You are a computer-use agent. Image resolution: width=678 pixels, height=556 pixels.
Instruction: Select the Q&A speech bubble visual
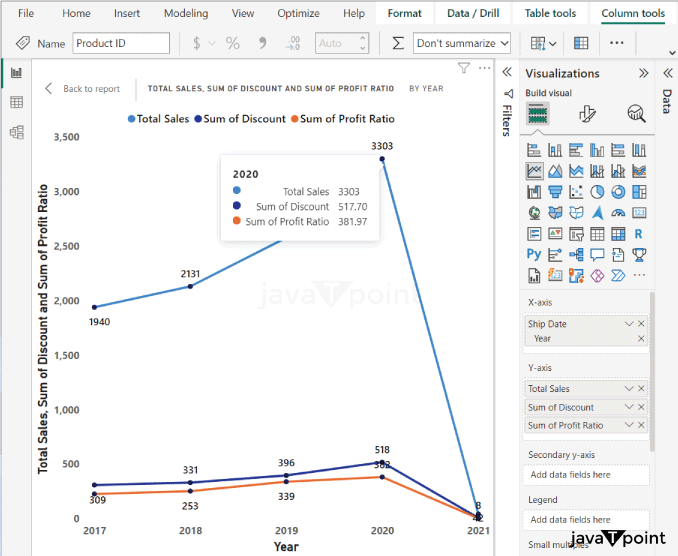click(597, 255)
